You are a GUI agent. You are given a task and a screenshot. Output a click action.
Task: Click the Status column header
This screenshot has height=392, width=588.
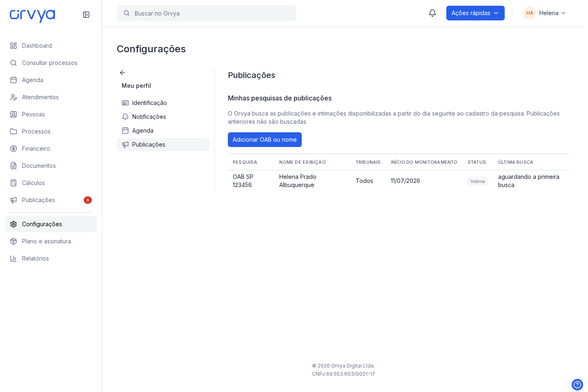tap(477, 162)
